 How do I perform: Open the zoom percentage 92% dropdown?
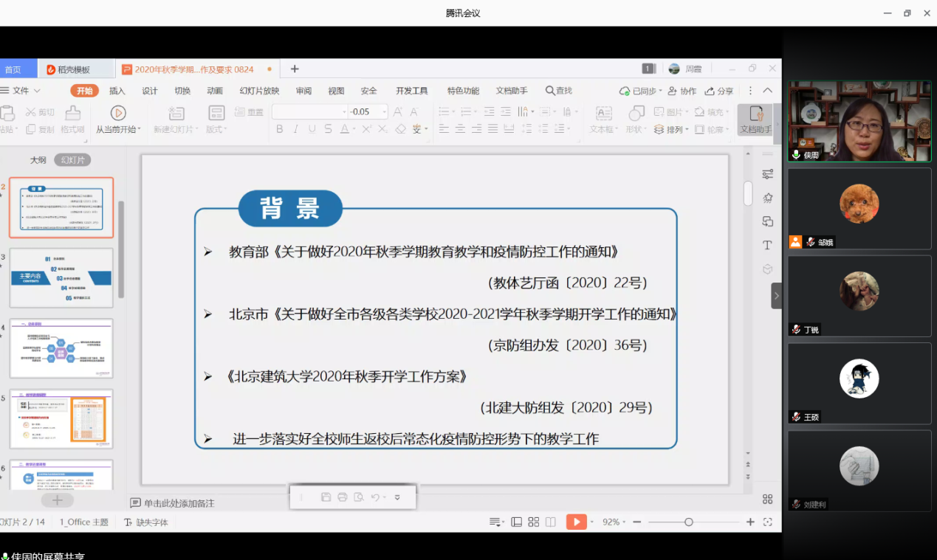coord(614,522)
